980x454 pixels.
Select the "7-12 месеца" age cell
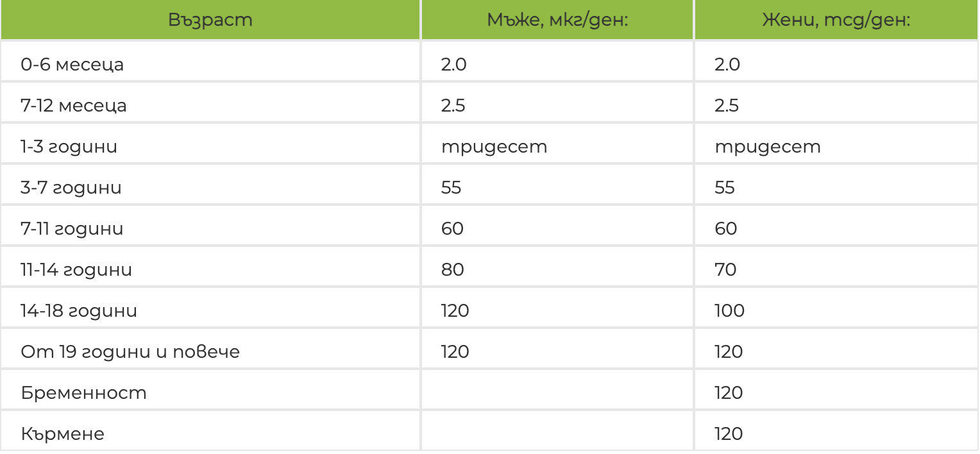point(74,106)
